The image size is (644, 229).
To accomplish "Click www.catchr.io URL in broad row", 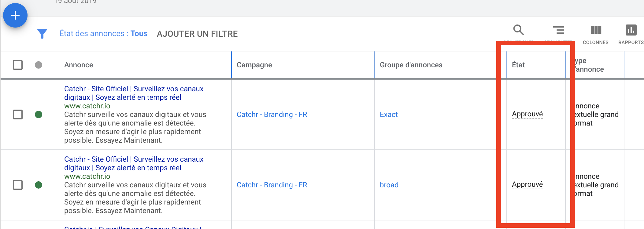I will point(87,176).
